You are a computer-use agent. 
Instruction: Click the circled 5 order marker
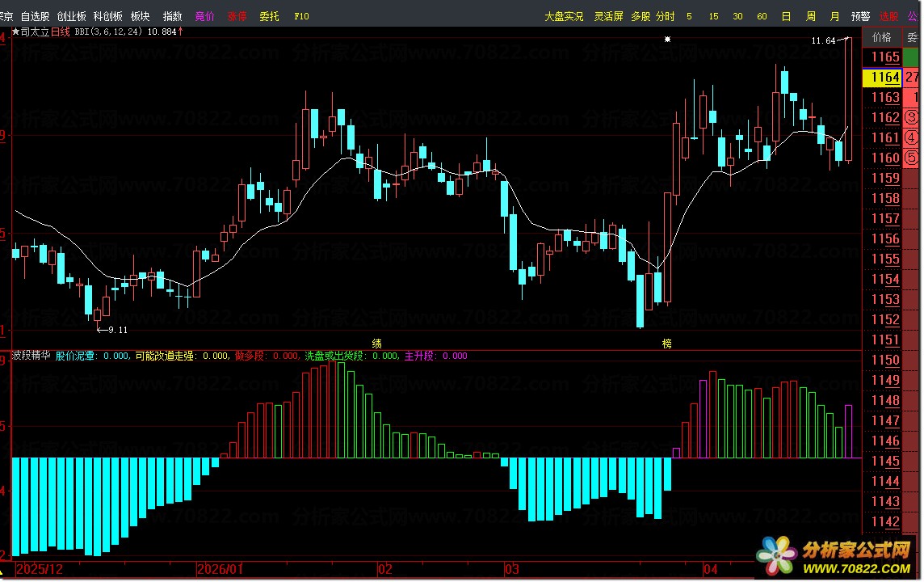tap(911, 158)
